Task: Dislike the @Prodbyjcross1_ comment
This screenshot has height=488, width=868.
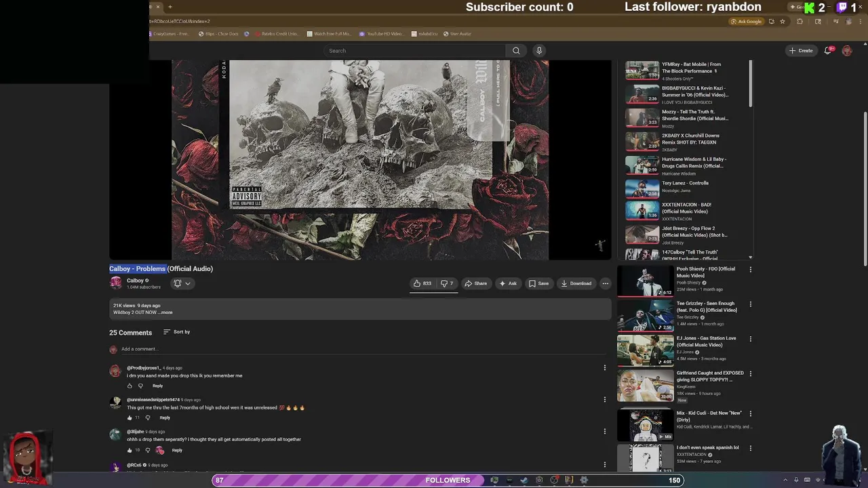Action: point(141,386)
